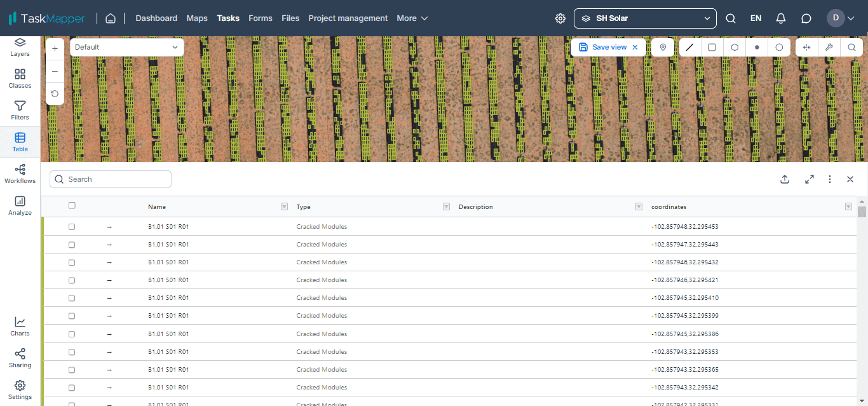
Task: Open the Name column filter
Action: pyautogui.click(x=284, y=206)
